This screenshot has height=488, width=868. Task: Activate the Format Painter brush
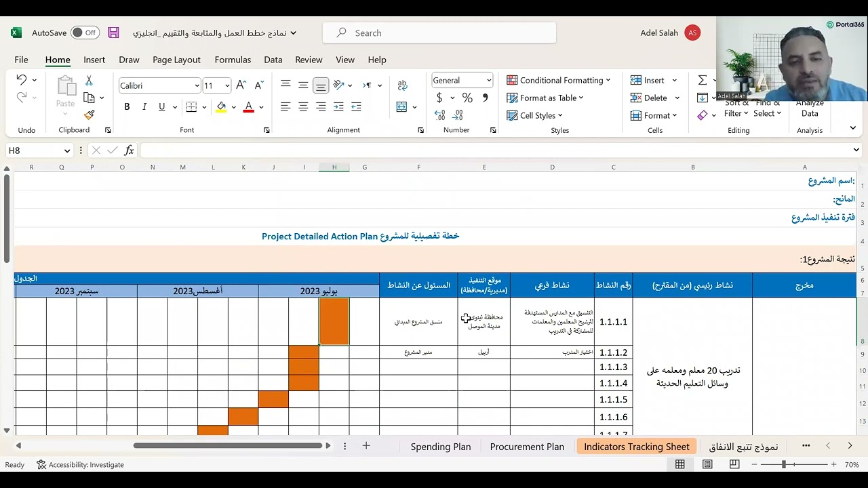[89, 115]
